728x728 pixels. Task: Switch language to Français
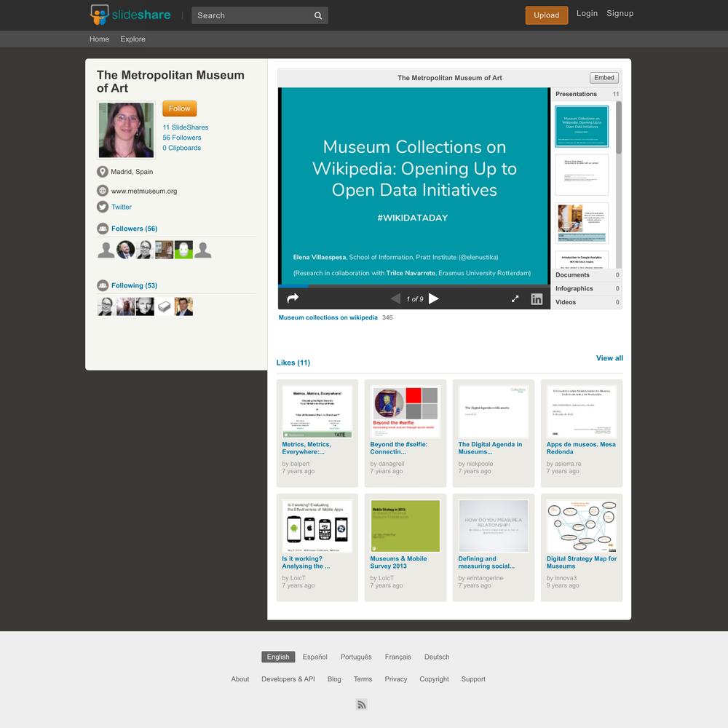point(398,657)
